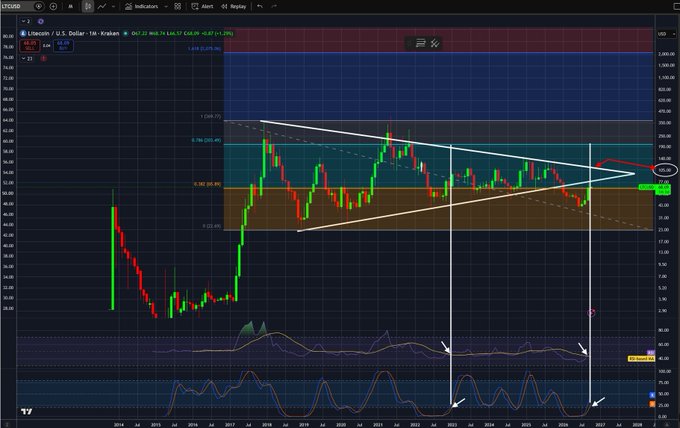680x428 pixels.
Task: Click the blue K stochastic label
Action: pos(652,395)
